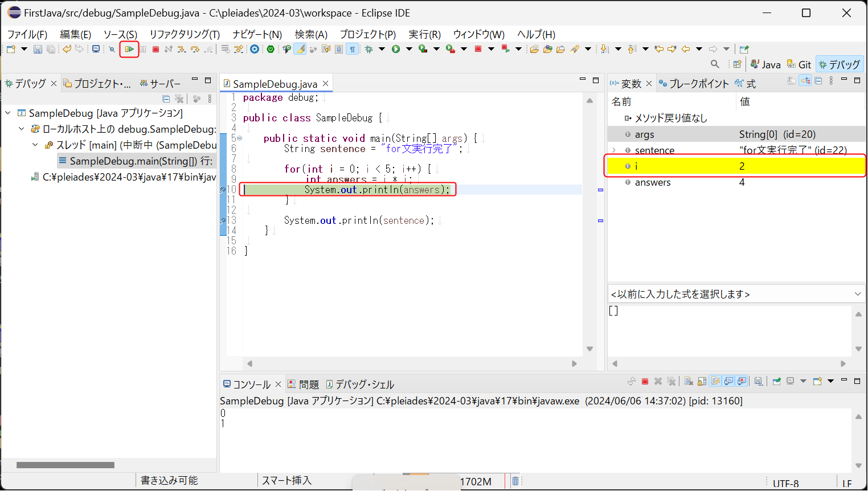The image size is (868, 491).
Task: Toggle console Scroll Lock
Action: click(702, 382)
